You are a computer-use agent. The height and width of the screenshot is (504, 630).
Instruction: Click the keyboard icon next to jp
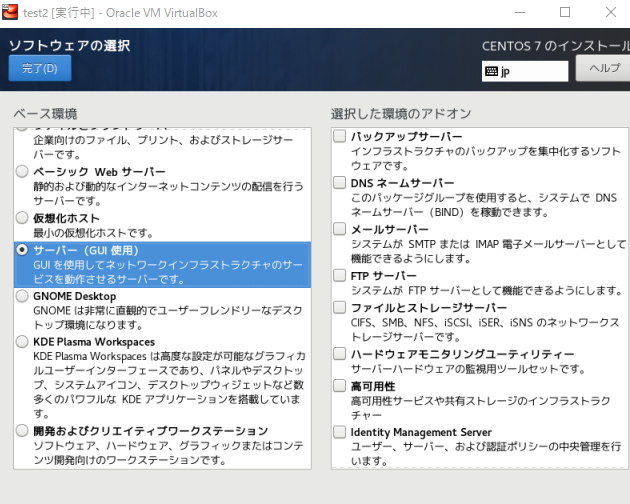[x=491, y=72]
